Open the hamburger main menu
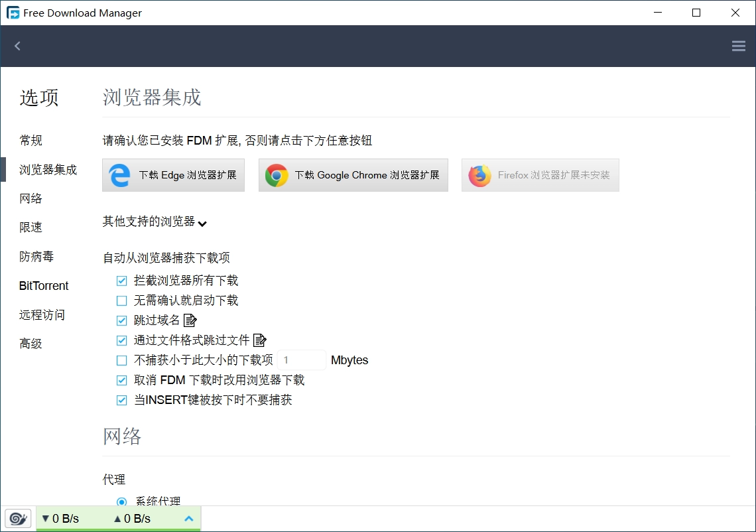This screenshot has width=756, height=532. tap(738, 46)
